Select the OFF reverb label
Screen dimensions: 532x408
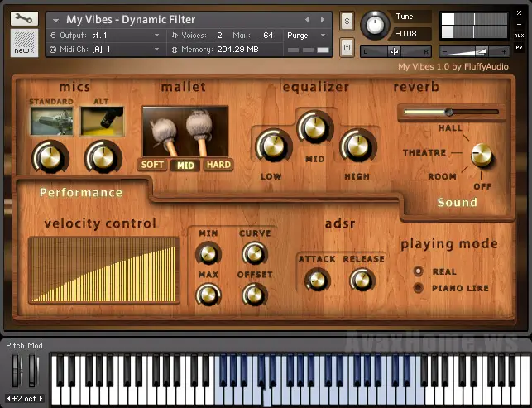[482, 186]
